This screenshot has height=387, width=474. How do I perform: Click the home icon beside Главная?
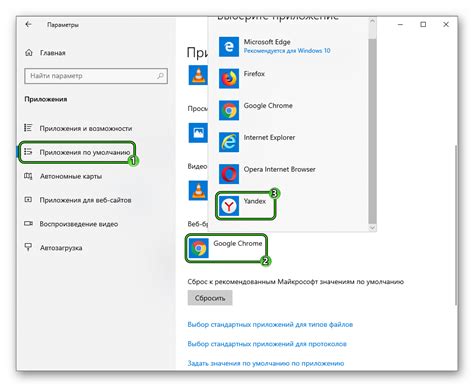coord(29,53)
